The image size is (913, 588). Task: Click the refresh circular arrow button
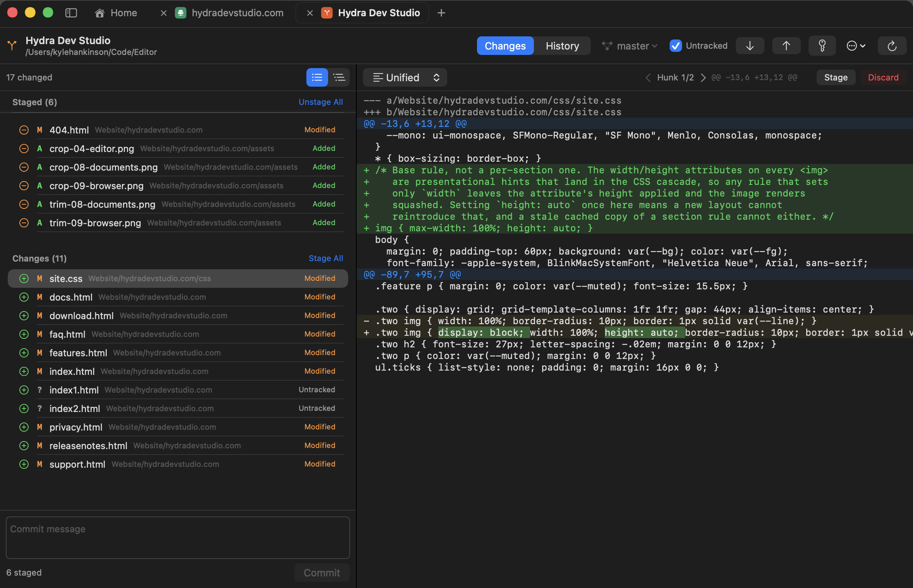pyautogui.click(x=892, y=46)
